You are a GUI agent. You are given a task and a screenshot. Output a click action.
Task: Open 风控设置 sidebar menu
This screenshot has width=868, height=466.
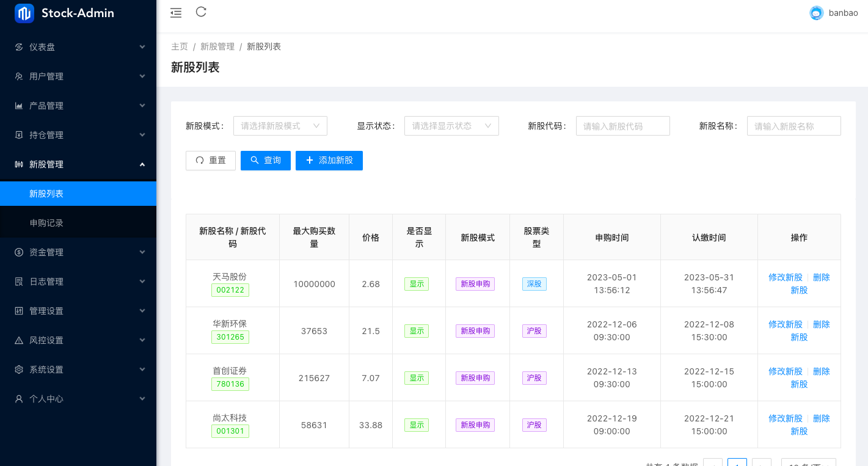click(78, 340)
